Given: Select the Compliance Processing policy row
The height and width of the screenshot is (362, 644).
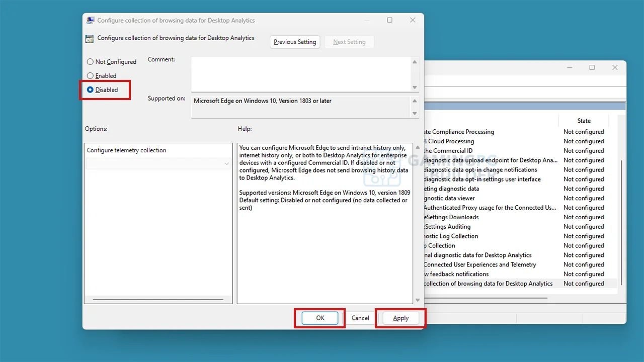Looking at the screenshot, I should pos(521,132).
